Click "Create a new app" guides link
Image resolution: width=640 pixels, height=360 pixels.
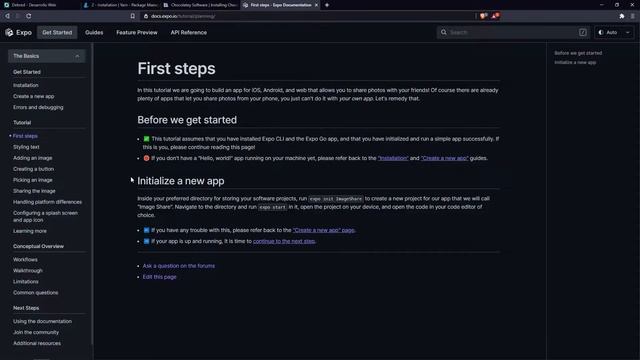coord(444,158)
